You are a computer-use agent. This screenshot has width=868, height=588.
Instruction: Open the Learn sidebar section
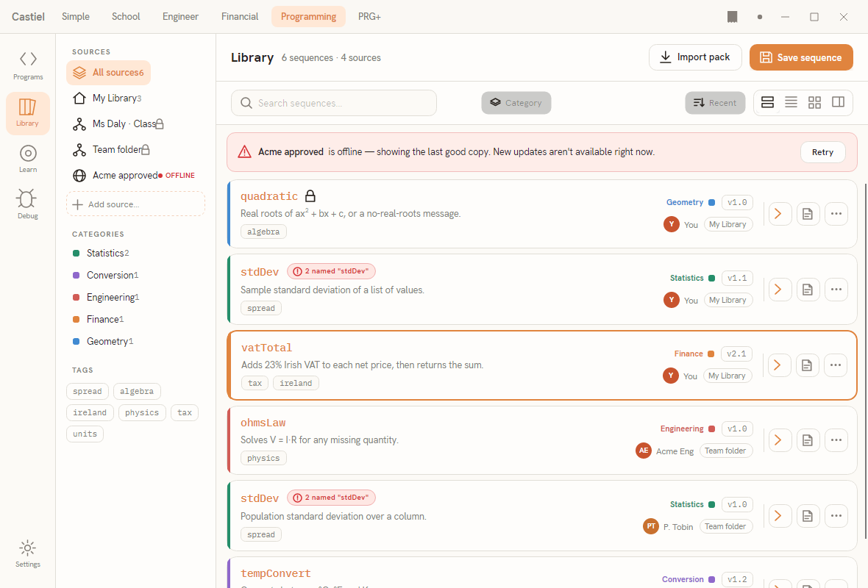28,159
